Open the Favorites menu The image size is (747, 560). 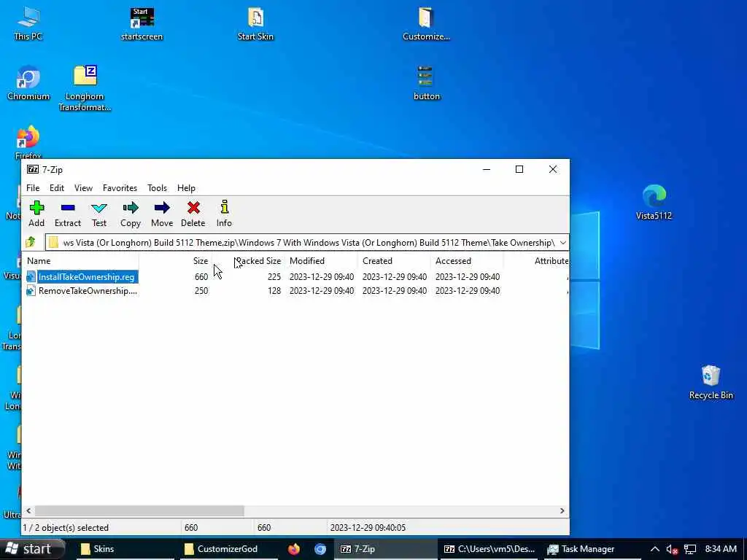[120, 188]
